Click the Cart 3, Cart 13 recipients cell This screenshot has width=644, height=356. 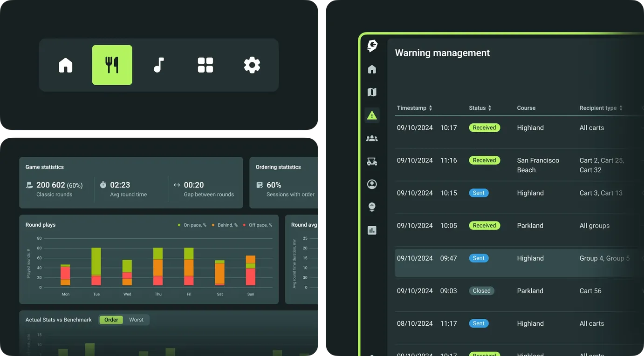point(601,193)
